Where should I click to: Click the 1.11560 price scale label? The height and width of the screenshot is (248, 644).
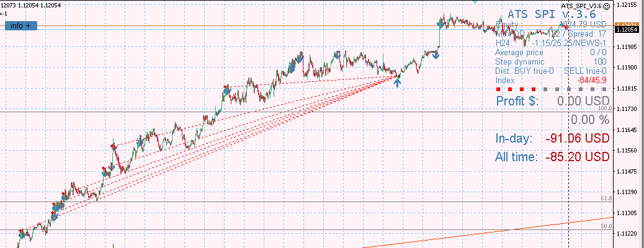(x=628, y=150)
